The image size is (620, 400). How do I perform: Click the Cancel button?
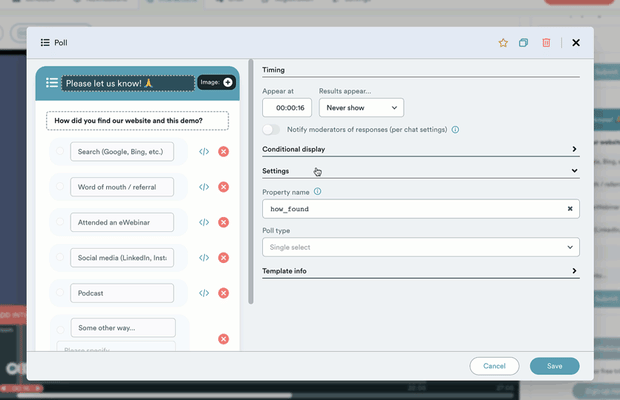coord(494,366)
